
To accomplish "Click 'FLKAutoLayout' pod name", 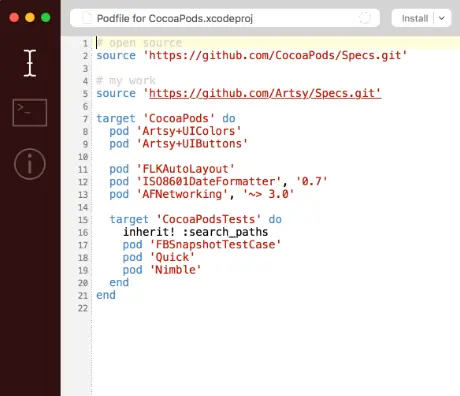I will pos(186,169).
